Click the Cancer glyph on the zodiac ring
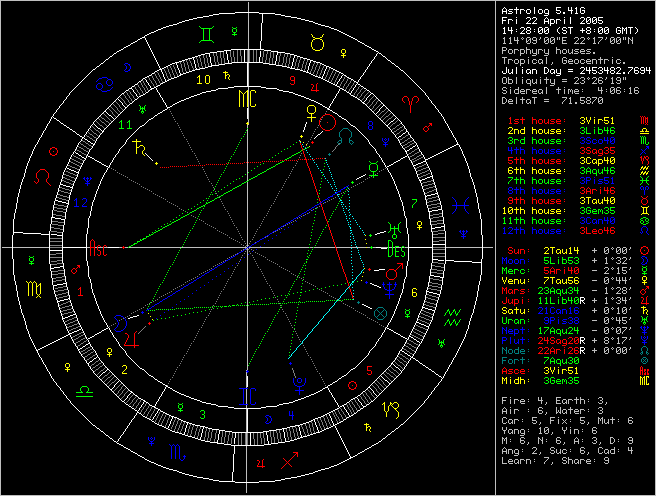 [x=104, y=88]
